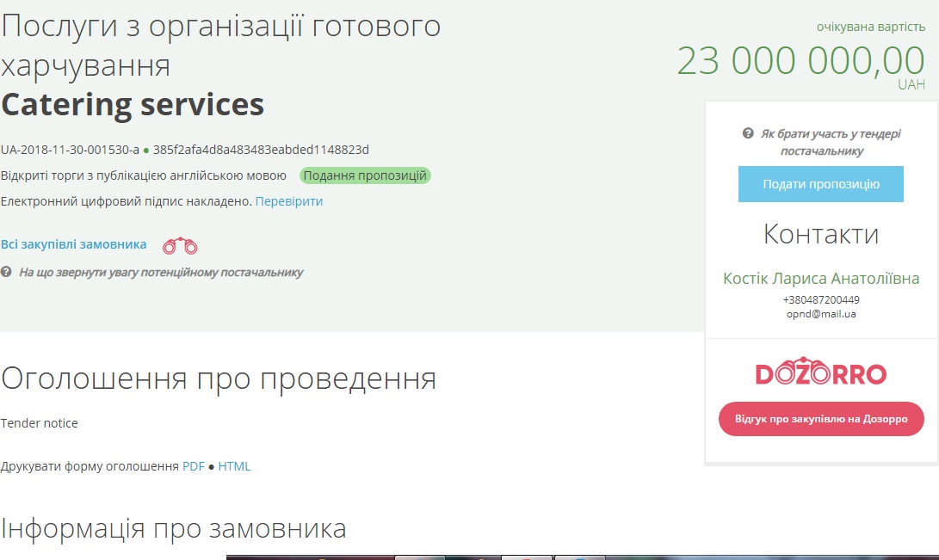Image resolution: width=939 pixels, height=560 pixels.
Task: Click tender ID UA-2018-11-30-001530-a
Action: click(70, 150)
